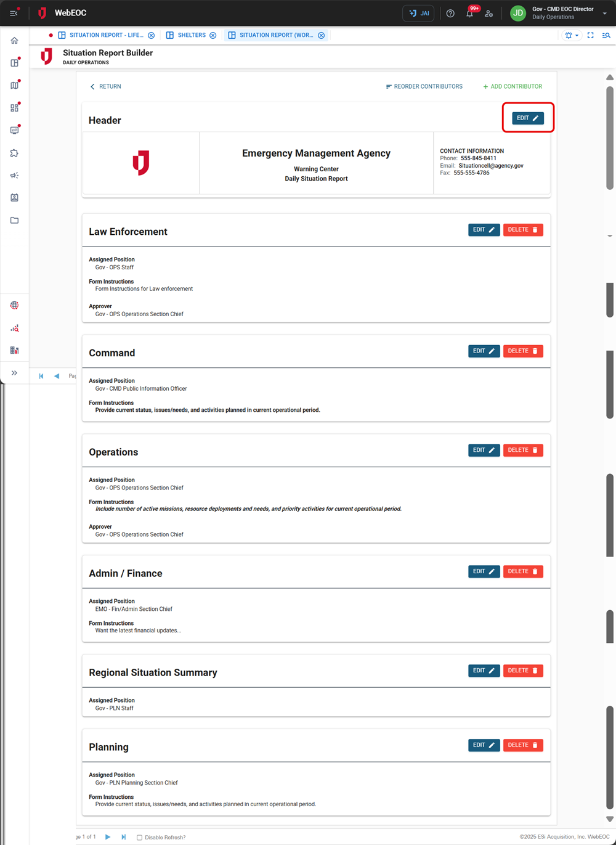Open the board search icon above the report
This screenshot has width=616, height=845.
[606, 35]
